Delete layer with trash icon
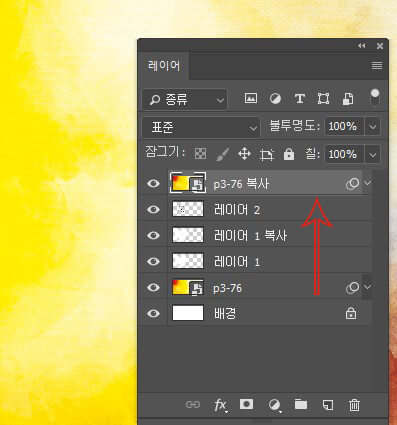Viewport: 397px width, 425px height. pos(354,405)
